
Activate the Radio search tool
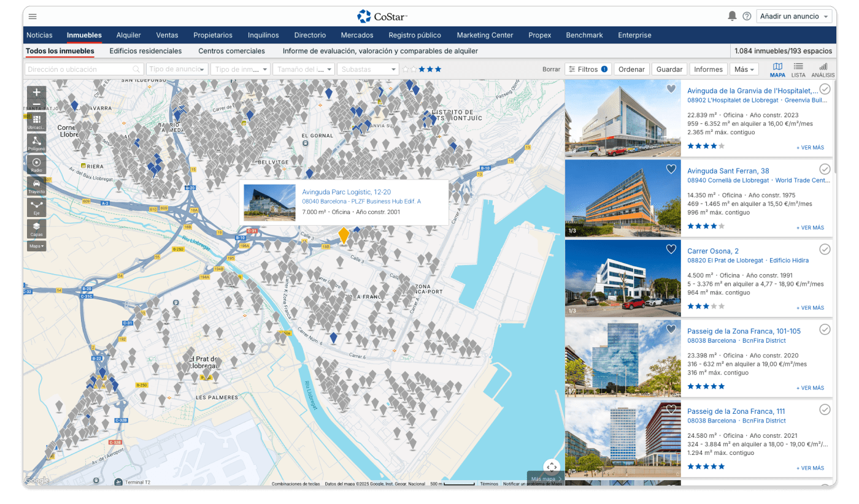pos(36,164)
